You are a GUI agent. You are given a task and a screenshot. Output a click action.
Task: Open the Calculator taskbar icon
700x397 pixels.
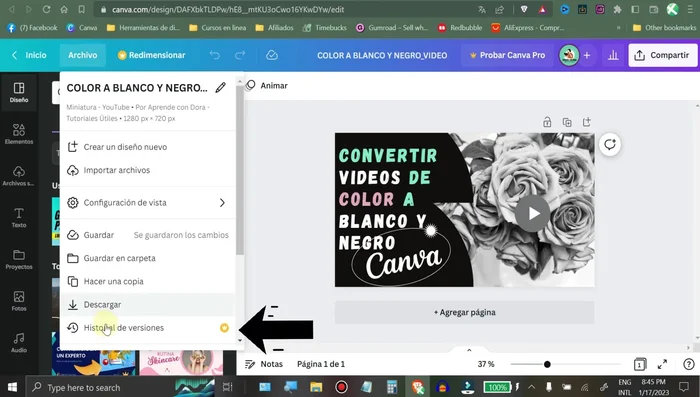(x=392, y=387)
